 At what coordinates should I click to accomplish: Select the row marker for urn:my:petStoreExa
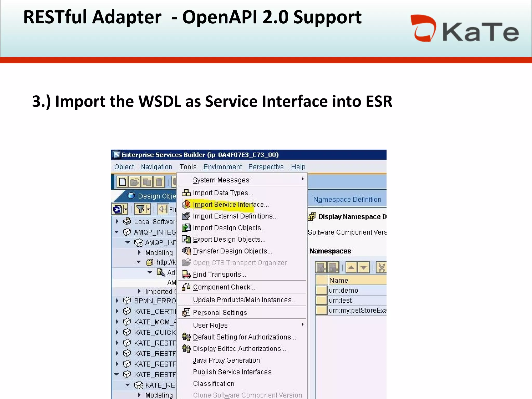[x=321, y=310]
